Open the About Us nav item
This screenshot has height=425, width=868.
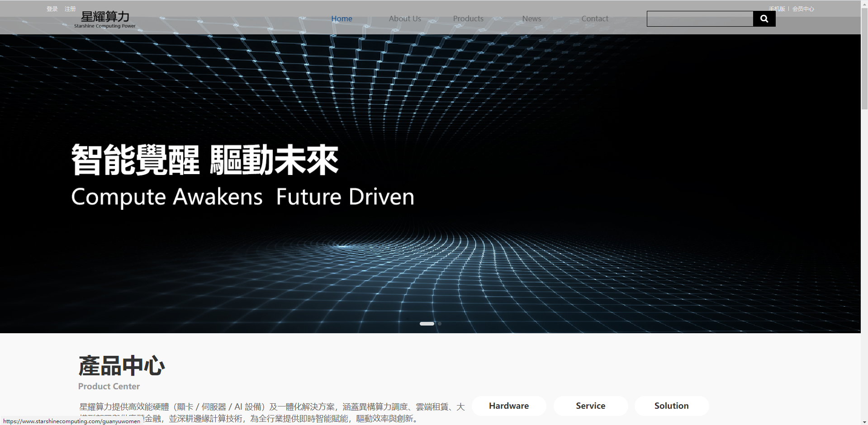pyautogui.click(x=405, y=19)
